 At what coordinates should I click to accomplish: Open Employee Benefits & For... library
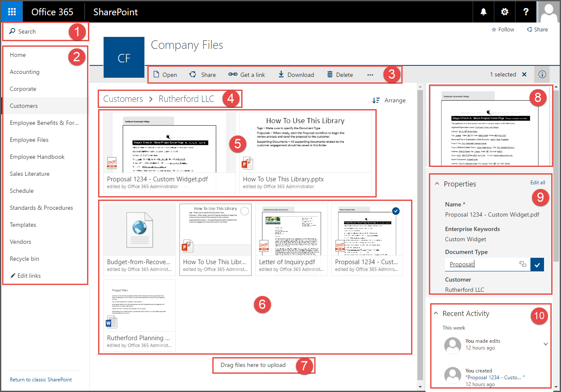tap(44, 123)
